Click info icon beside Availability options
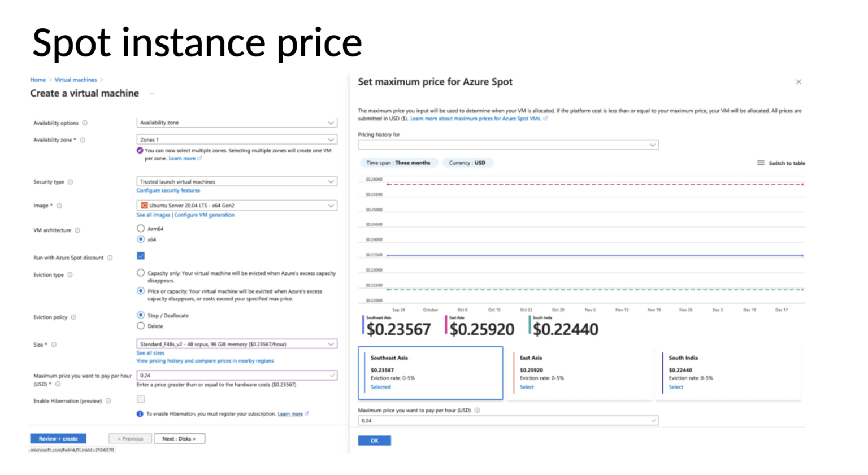Viewport: 868px width, 475px height. (x=85, y=123)
